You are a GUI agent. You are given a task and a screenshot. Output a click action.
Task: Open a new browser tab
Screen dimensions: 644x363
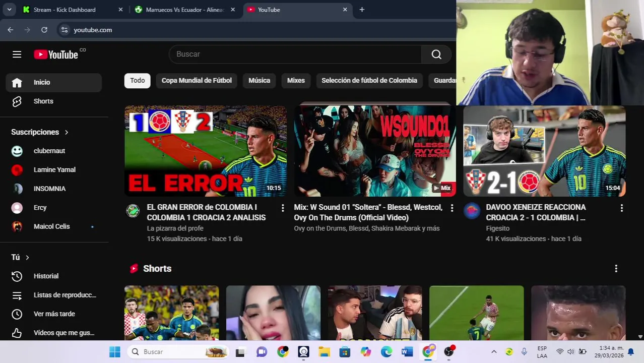[362, 10]
